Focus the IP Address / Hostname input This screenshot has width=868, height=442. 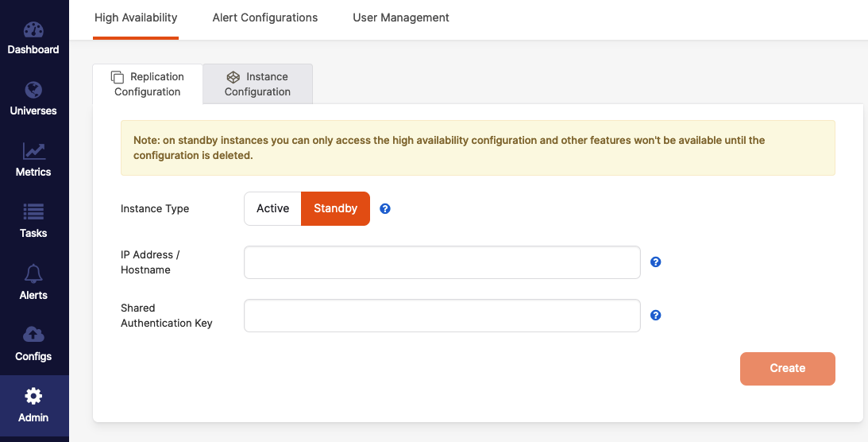click(442, 262)
